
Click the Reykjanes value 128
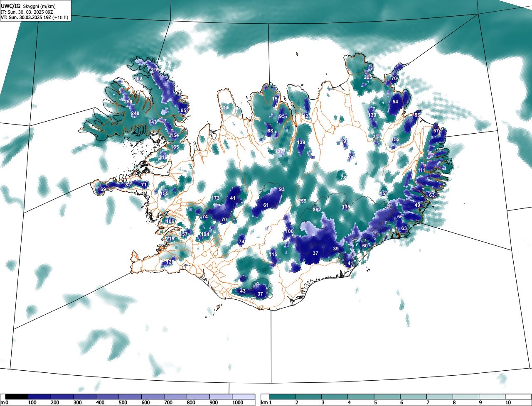point(170,262)
